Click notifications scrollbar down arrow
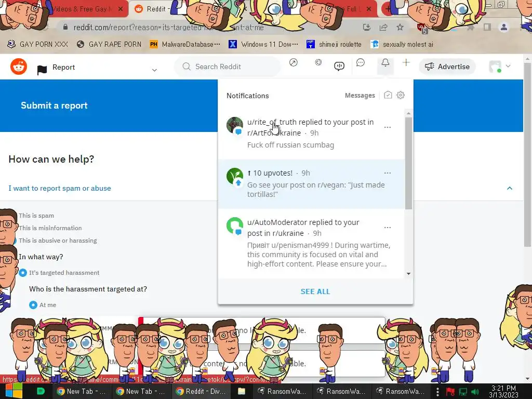 (x=408, y=273)
